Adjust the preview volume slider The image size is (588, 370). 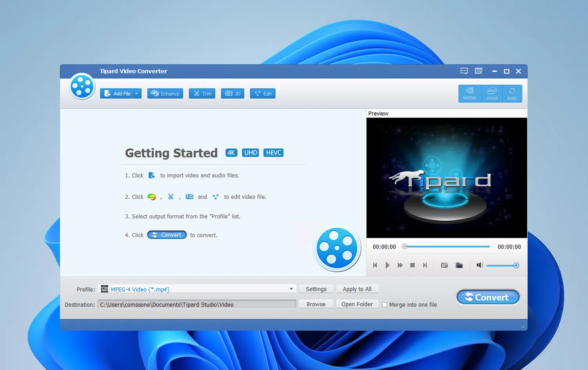(503, 265)
